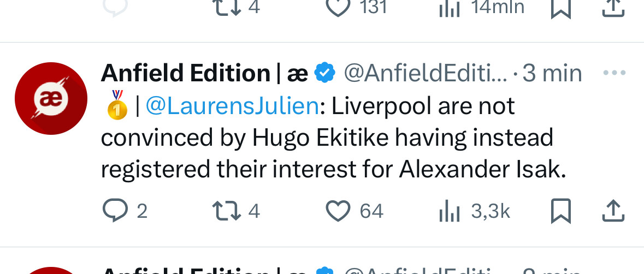The width and height of the screenshot is (644, 274).
Task: Open the tweet's 3 min timestamp
Action: 552,73
